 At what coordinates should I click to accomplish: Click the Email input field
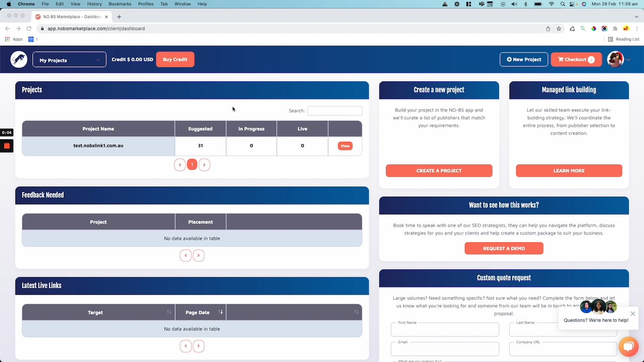(x=445, y=349)
